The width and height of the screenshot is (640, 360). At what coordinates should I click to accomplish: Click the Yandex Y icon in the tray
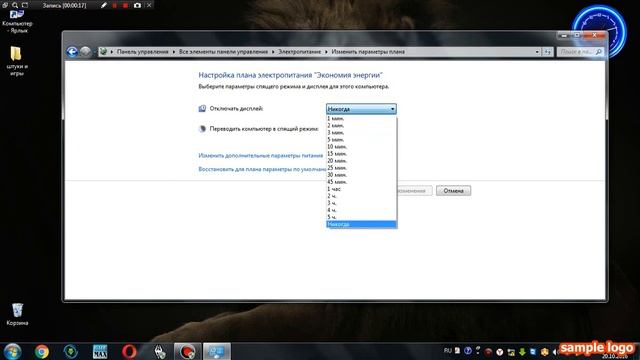point(500,351)
